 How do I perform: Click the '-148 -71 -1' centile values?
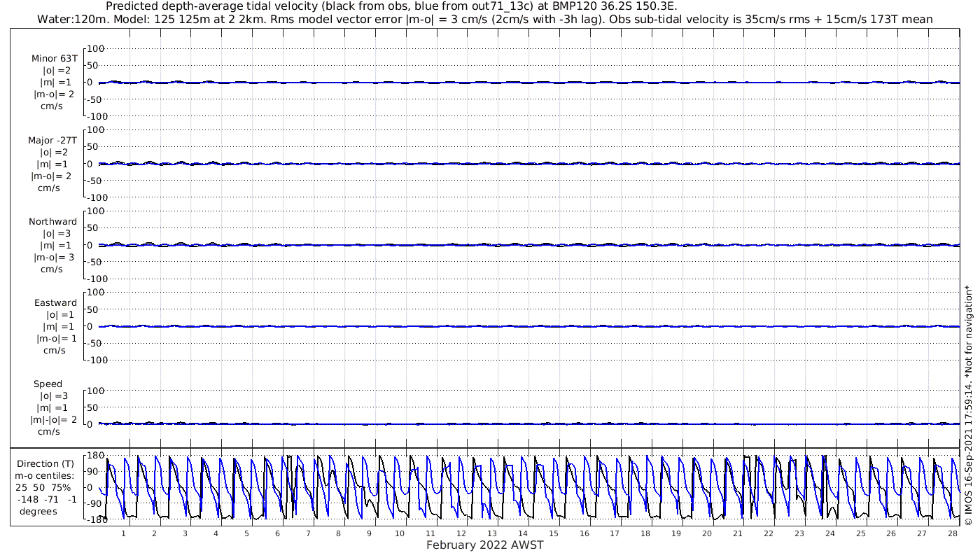[x=48, y=499]
